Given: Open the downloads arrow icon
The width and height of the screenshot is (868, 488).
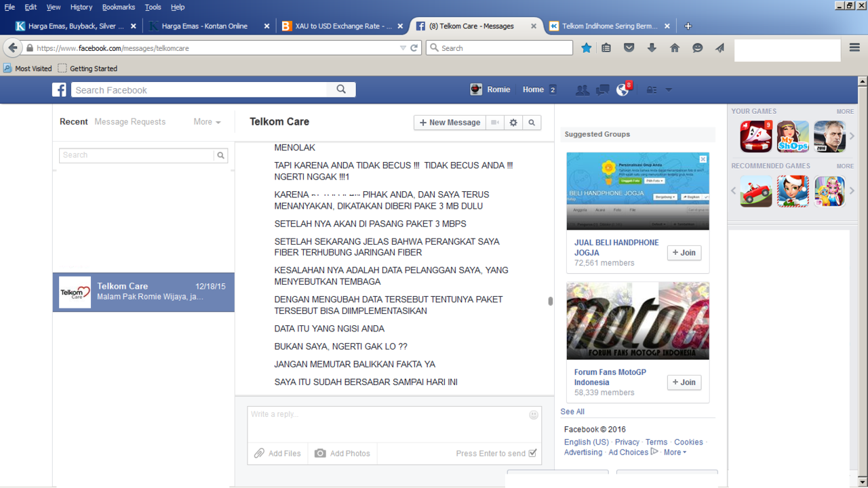Looking at the screenshot, I should 652,48.
